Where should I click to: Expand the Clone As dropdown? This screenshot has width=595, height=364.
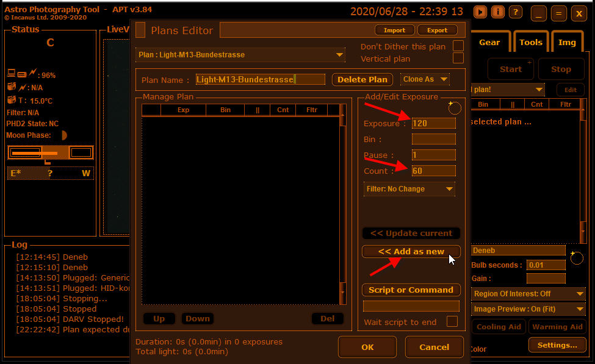[425, 79]
